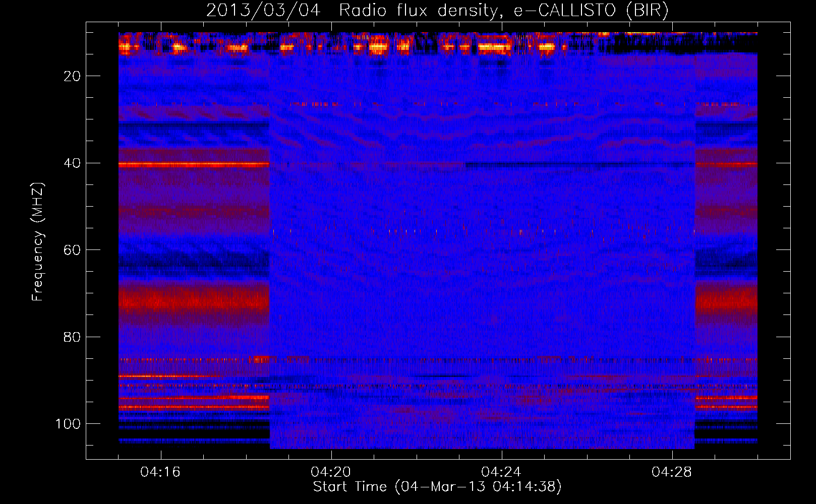Click the '04:24' time tick label

(501, 472)
